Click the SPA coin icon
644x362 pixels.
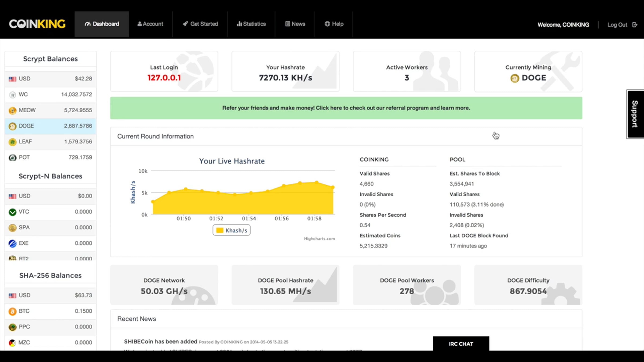click(12, 228)
